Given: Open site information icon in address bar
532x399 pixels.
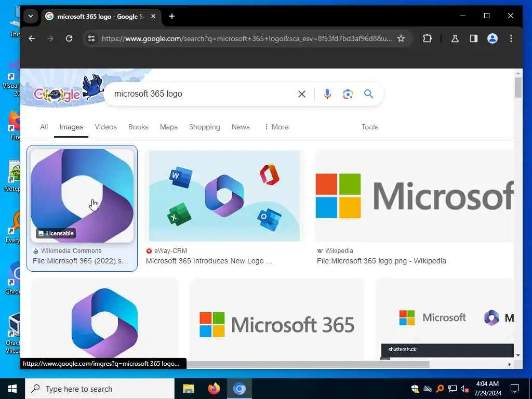Looking at the screenshot, I should coord(91,38).
